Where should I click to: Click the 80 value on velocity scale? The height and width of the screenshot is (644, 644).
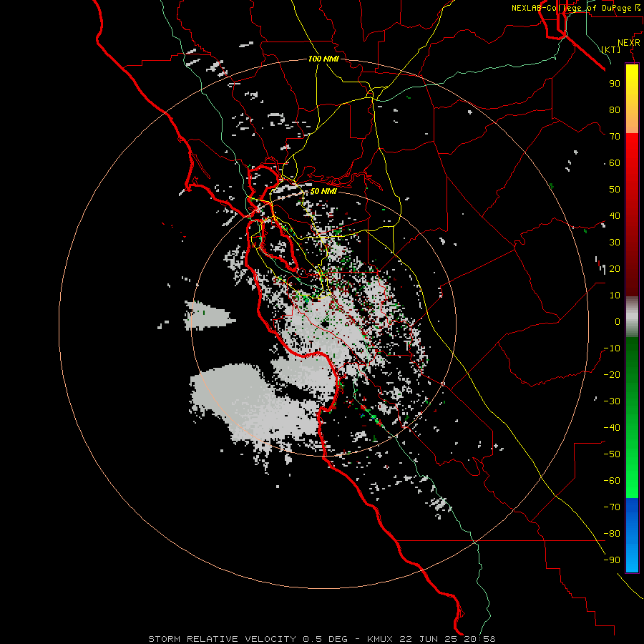(x=615, y=109)
